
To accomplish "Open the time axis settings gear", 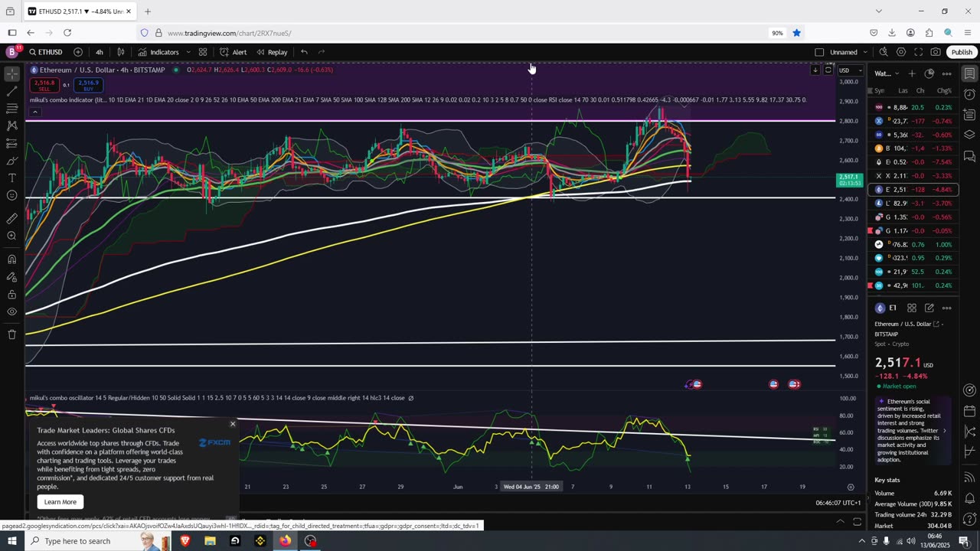I will click(851, 487).
